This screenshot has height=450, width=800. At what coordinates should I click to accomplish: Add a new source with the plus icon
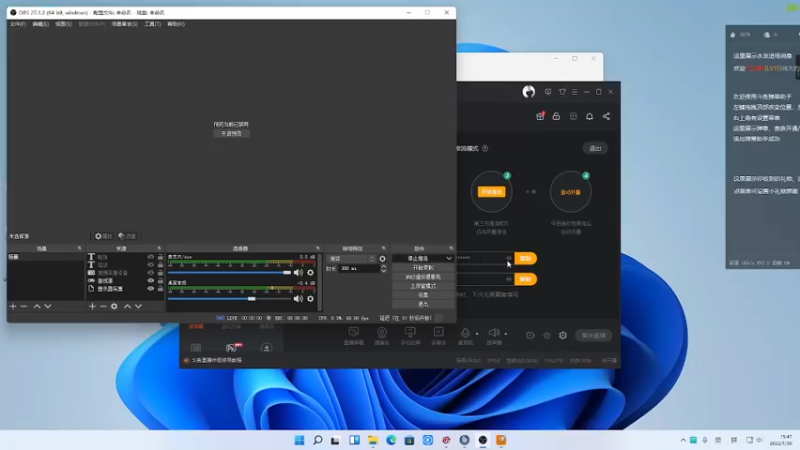92,306
